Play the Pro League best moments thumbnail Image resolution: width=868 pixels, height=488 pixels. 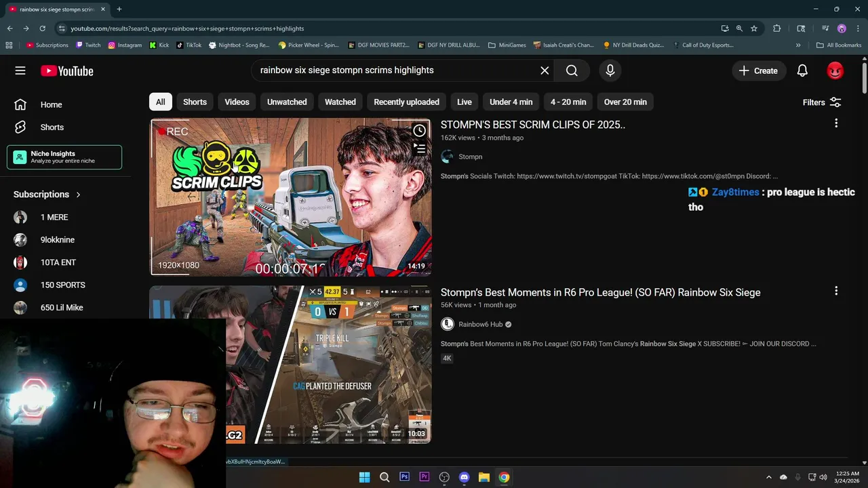coord(290,365)
